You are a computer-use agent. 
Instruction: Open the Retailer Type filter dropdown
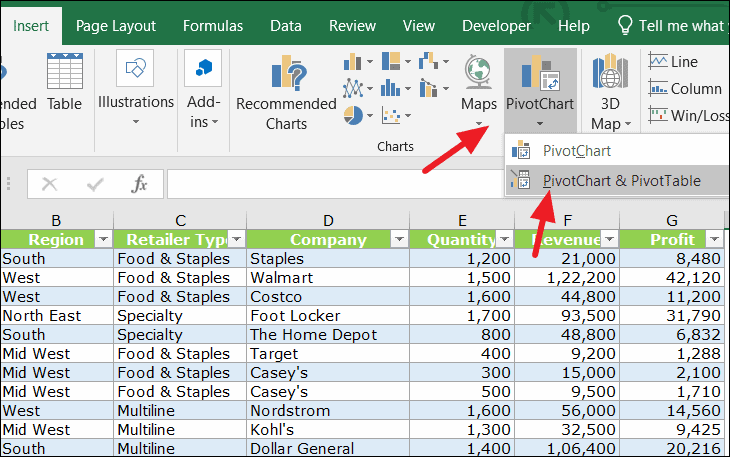click(236, 239)
